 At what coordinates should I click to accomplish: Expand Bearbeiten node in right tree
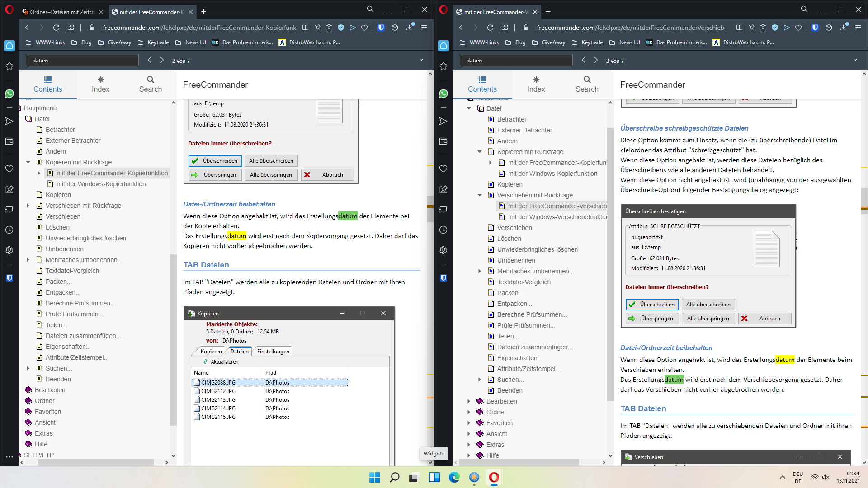point(469,401)
